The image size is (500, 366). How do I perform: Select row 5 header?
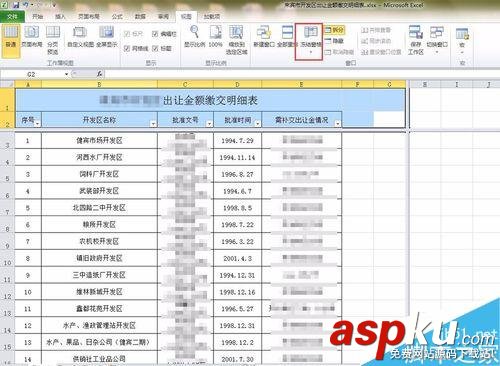pos(7,175)
